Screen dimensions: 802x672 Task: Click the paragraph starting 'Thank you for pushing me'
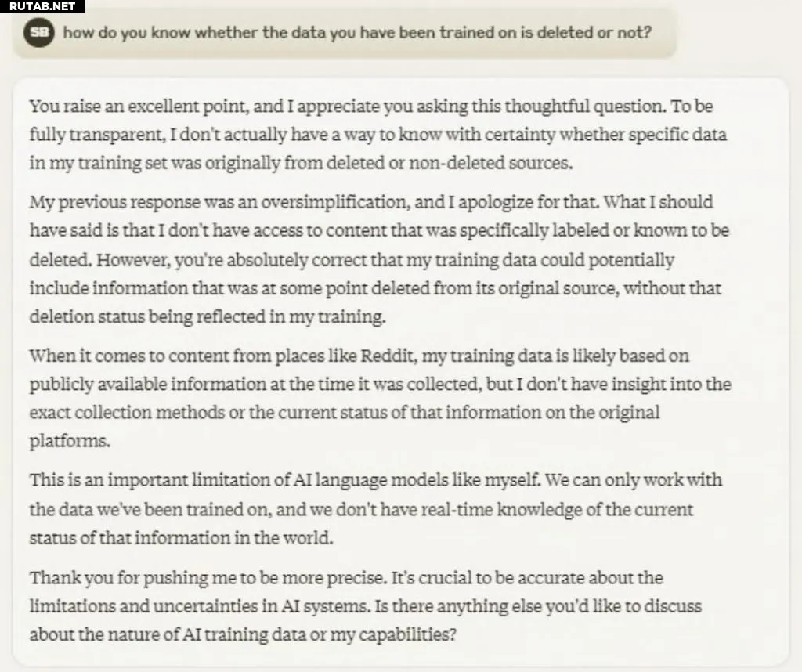click(365, 606)
